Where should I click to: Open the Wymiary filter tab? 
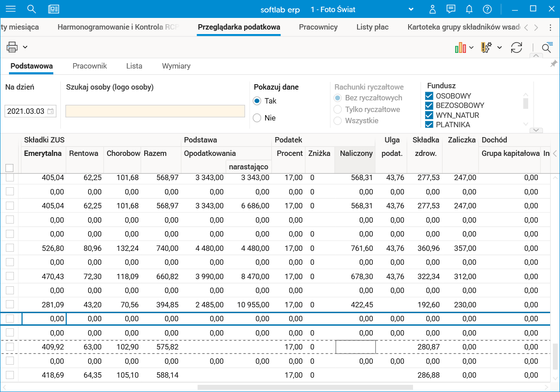[176, 66]
